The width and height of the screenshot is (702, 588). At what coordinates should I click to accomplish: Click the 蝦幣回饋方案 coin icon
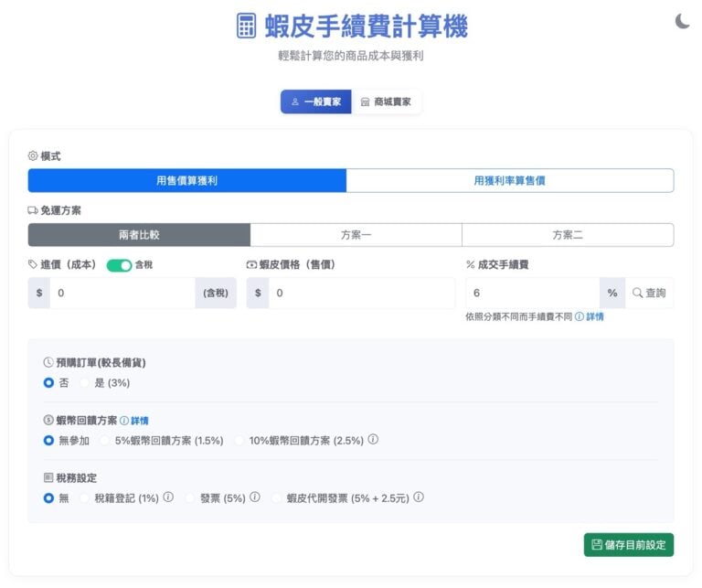coord(48,420)
